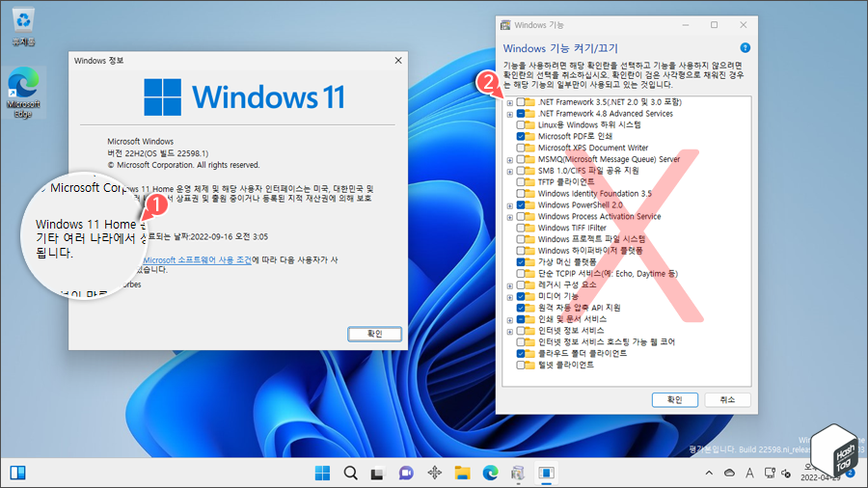Click 확인 in Windows Features dialog
This screenshot has height=488, width=868.
(674, 399)
